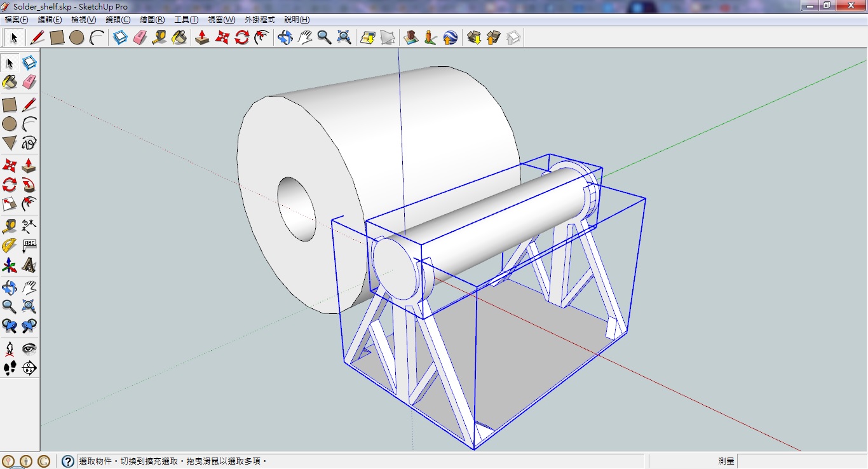
Task: Select the Rotate tool in top toolbar
Action: coord(241,37)
